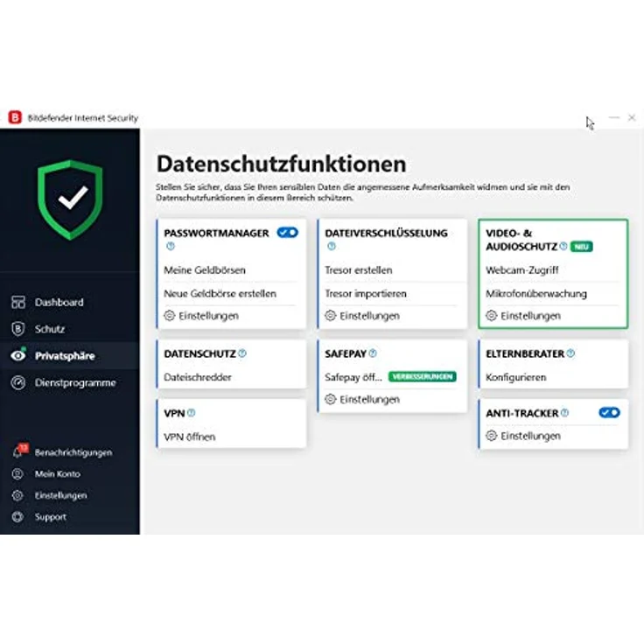Click Safepay öff... link
Viewport: 644px width, 644px height.
coord(353,377)
